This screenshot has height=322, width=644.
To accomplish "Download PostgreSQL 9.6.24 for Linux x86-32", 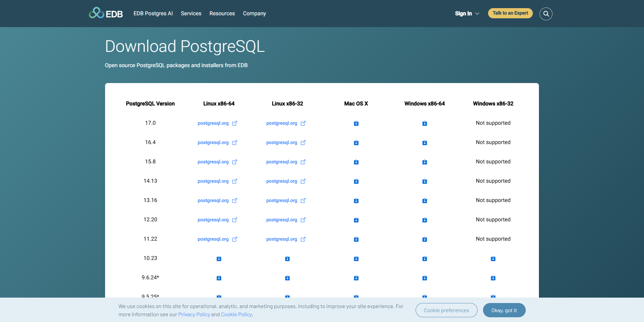I will click(x=287, y=278).
